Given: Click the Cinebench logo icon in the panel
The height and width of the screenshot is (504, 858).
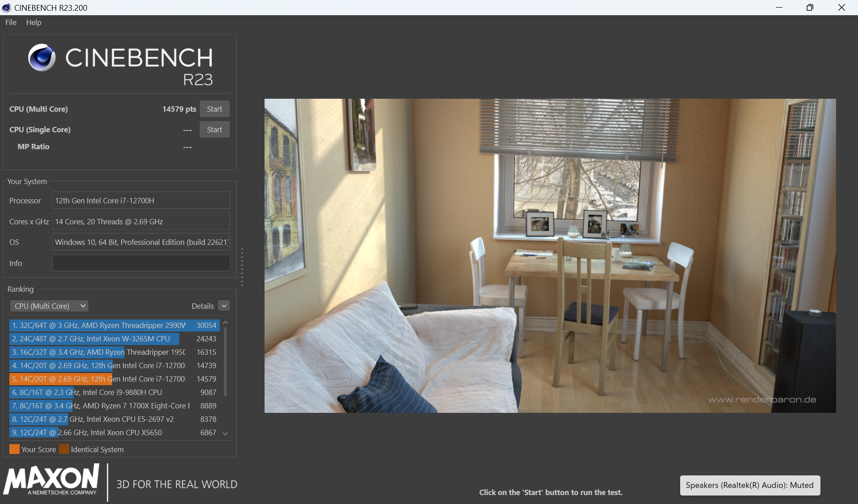Looking at the screenshot, I should pos(42,58).
